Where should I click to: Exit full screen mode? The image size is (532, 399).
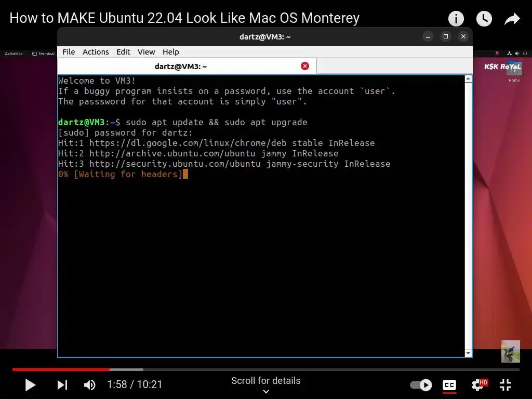click(506, 385)
